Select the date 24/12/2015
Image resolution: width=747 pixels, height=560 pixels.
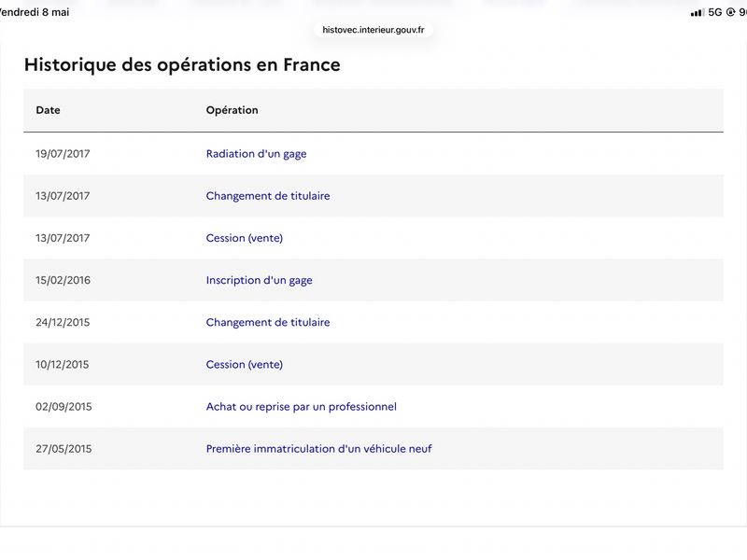(x=63, y=322)
